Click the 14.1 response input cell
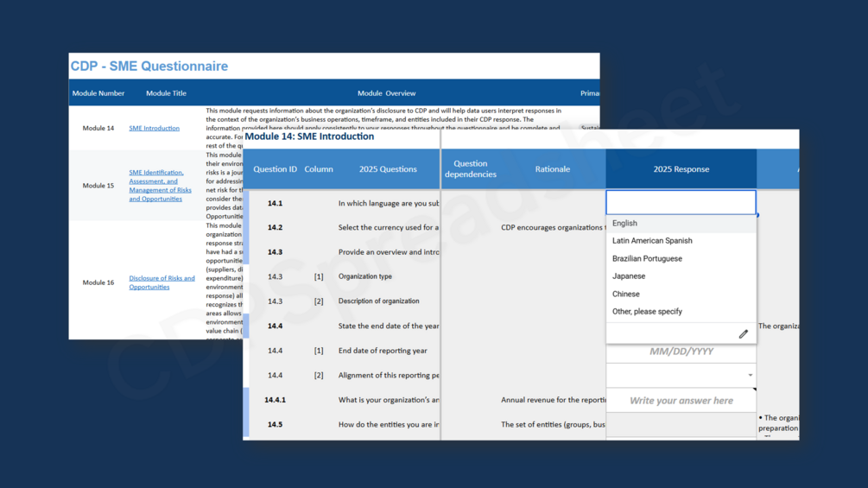This screenshot has height=488, width=868. 681,202
